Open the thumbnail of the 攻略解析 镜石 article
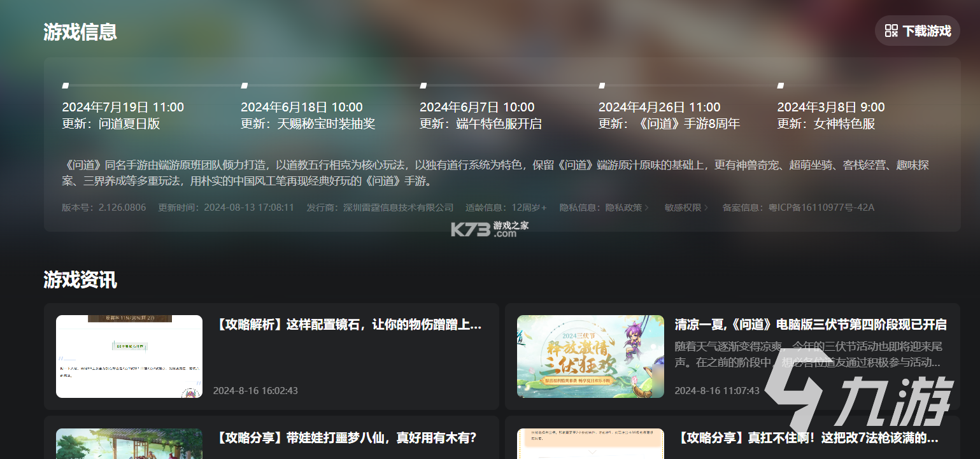Screen dimensions: 980x459 [x=129, y=357]
